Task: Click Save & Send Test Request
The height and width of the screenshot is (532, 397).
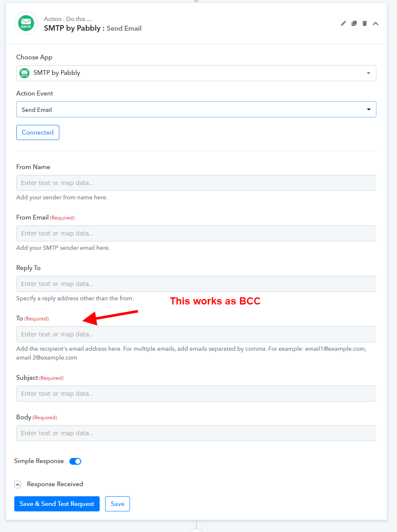Action: 57,504
